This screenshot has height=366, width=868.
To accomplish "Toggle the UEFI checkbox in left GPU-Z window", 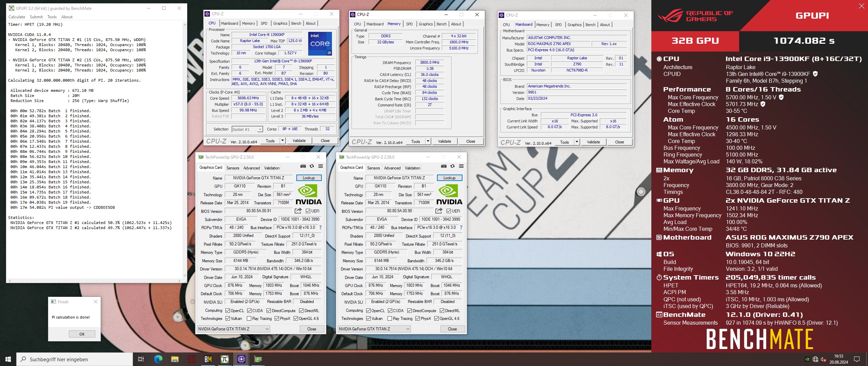I will click(x=308, y=211).
